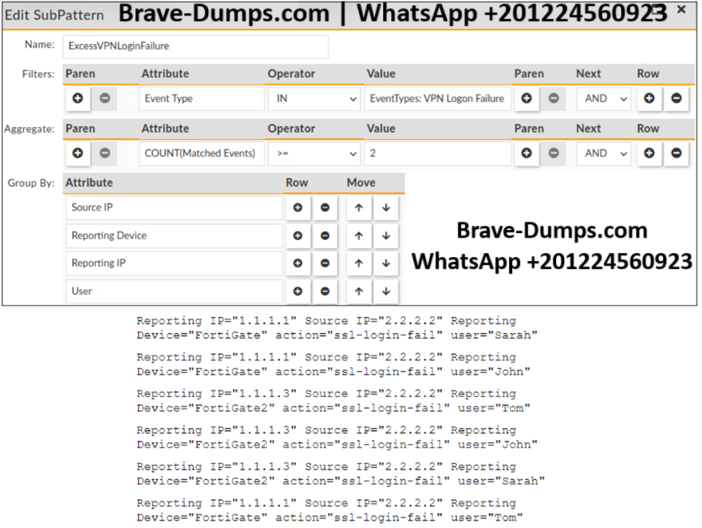The width and height of the screenshot is (702, 528).
Task: Add a row after Source IP group
Action: tap(297, 208)
